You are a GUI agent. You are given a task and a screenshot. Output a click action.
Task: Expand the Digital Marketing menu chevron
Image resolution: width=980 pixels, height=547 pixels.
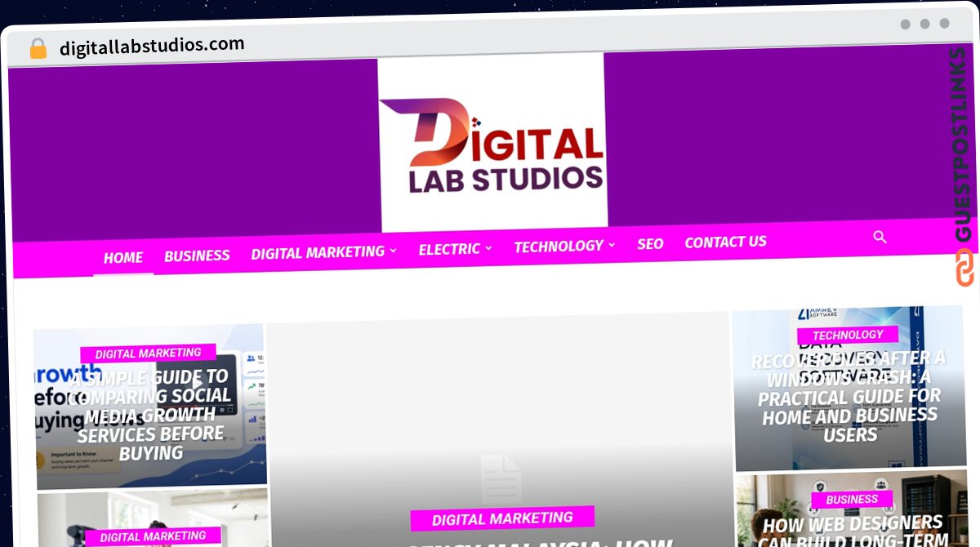coord(393,251)
